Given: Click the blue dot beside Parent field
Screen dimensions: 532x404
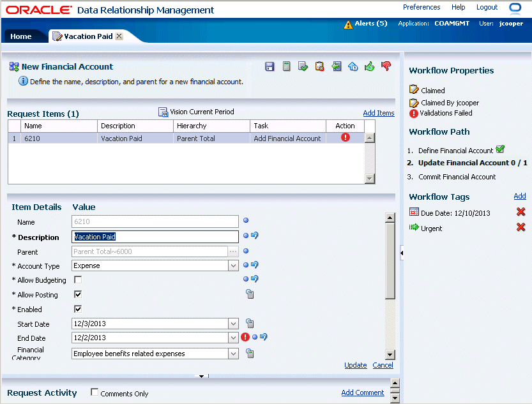Looking at the screenshot, I should point(246,251).
